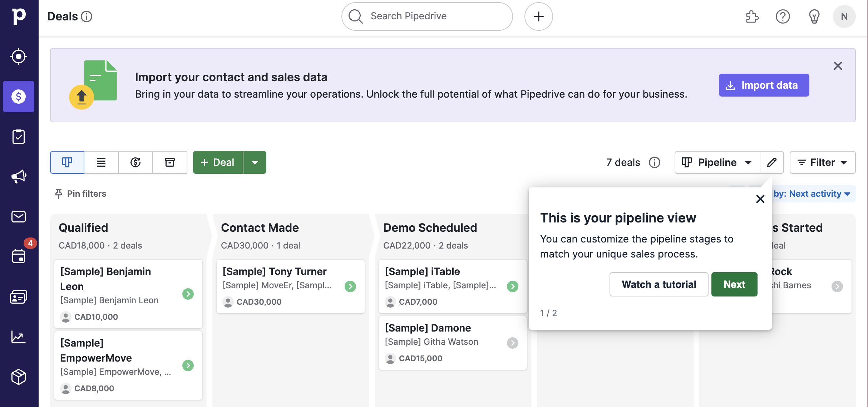
Task: Click the CAD10,000 deal value
Action: coord(96,317)
